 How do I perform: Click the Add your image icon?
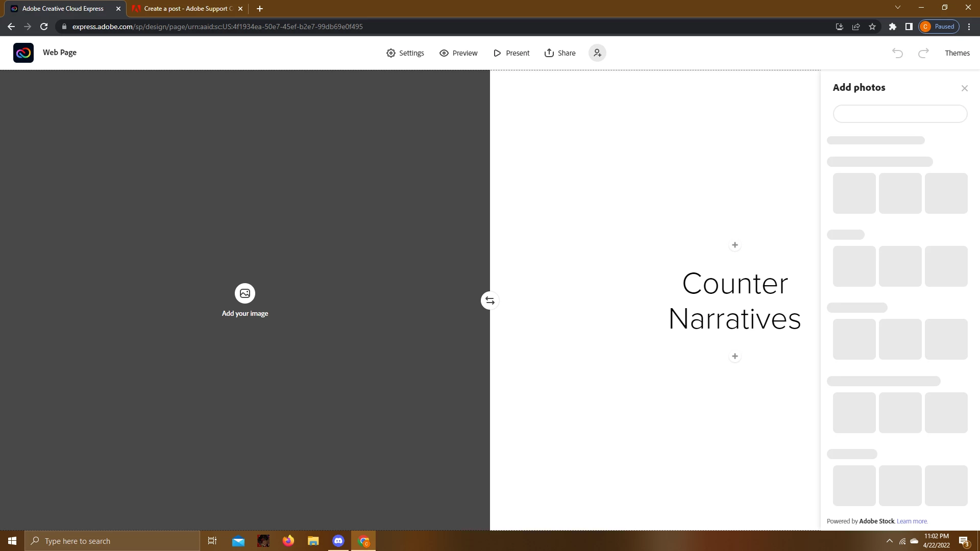[x=245, y=293]
